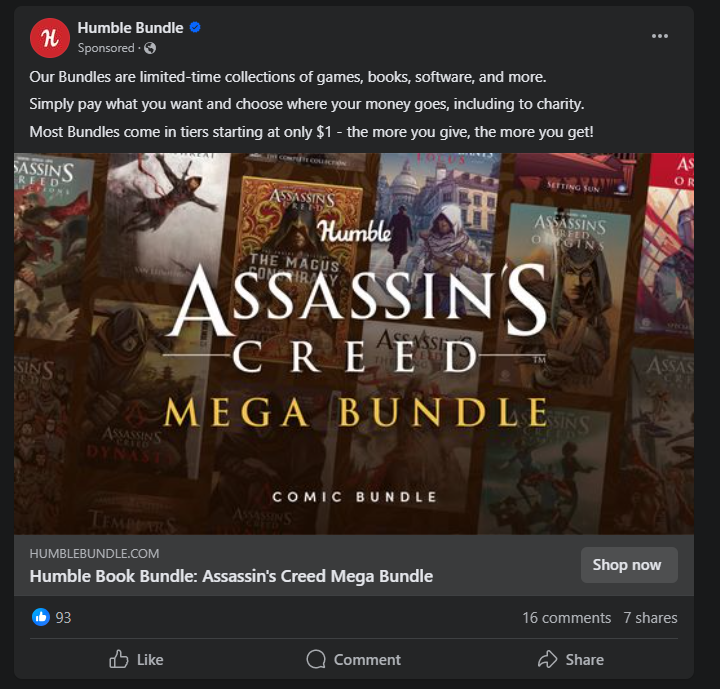The width and height of the screenshot is (720, 689).
Task: Open the three-dot post options menu
Action: (x=659, y=36)
